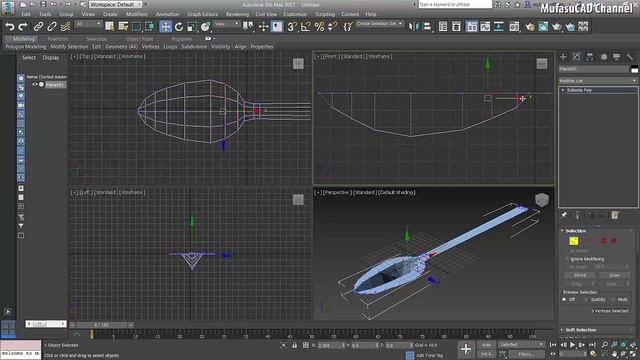Select the Multi preview selection radio

coord(613,300)
